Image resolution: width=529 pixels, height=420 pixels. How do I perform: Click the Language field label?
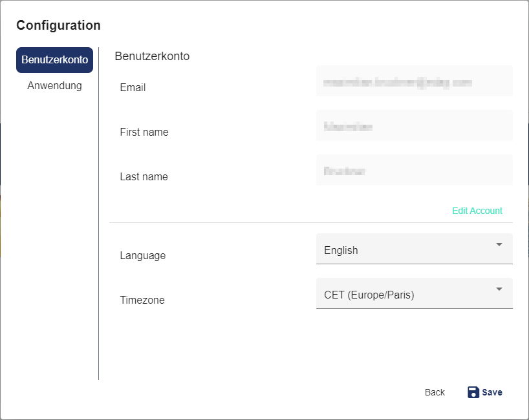tap(142, 256)
